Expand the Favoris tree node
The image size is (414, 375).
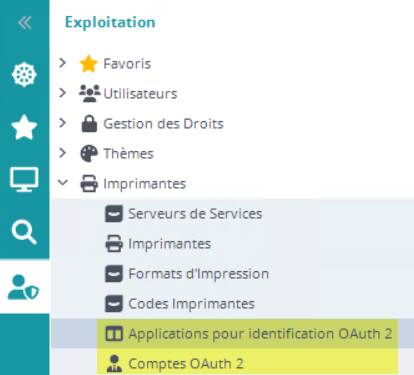point(62,63)
